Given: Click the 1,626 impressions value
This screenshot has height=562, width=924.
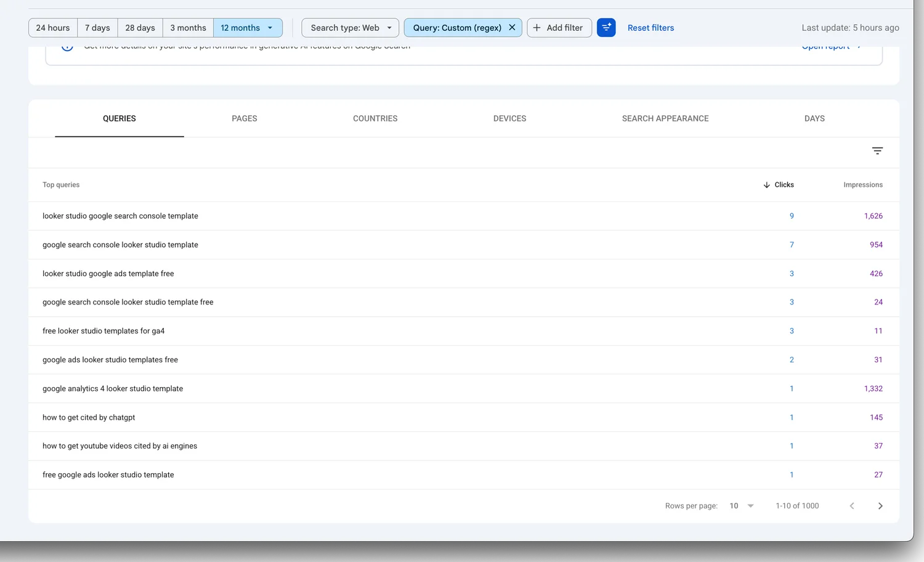Looking at the screenshot, I should coord(873,216).
